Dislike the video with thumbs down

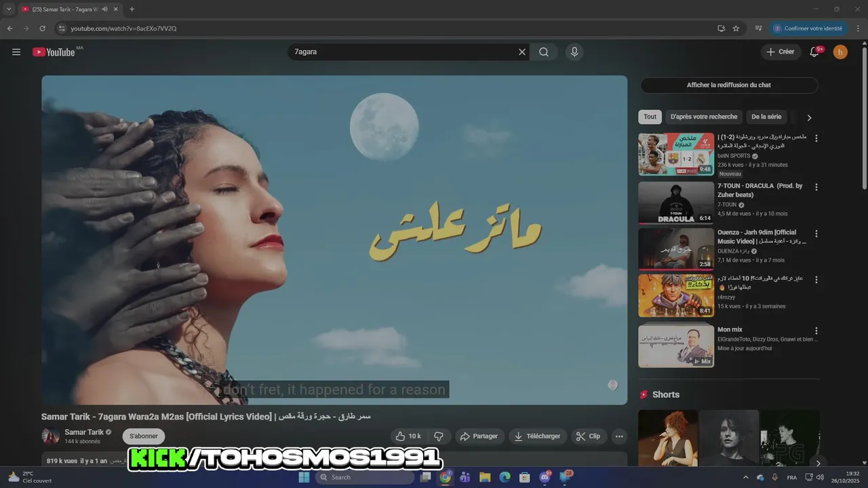pos(439,436)
